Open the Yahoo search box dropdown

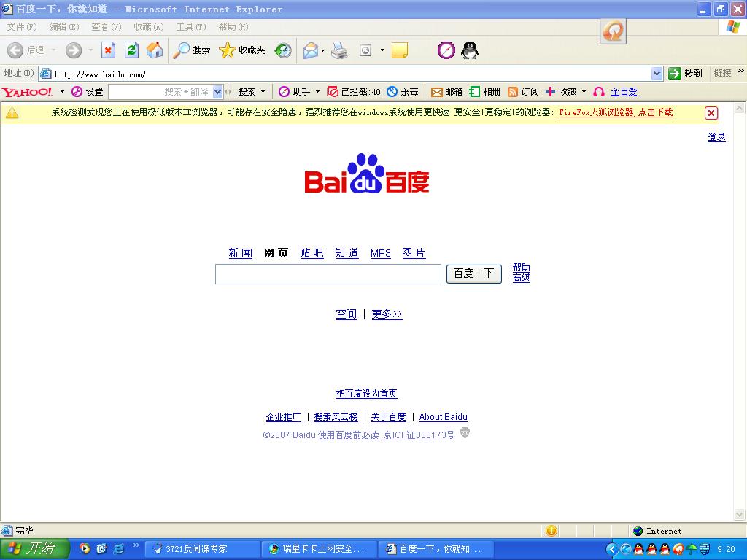217,92
